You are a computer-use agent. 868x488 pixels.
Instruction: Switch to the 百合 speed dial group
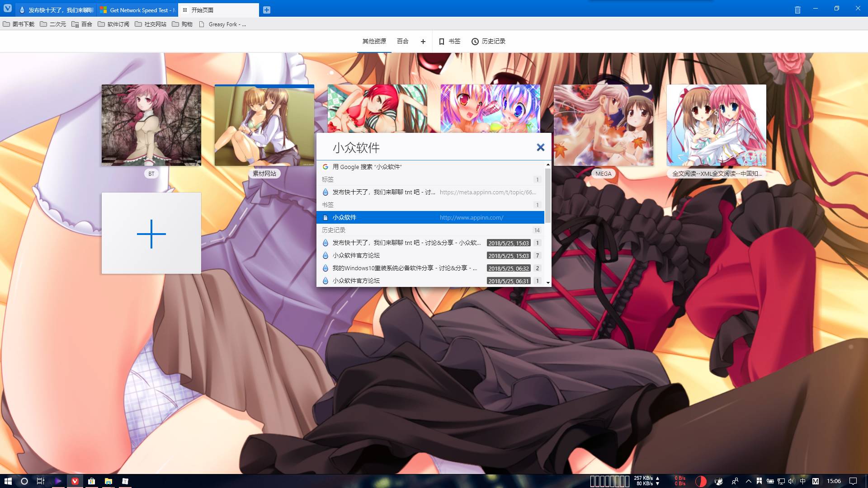tap(402, 42)
